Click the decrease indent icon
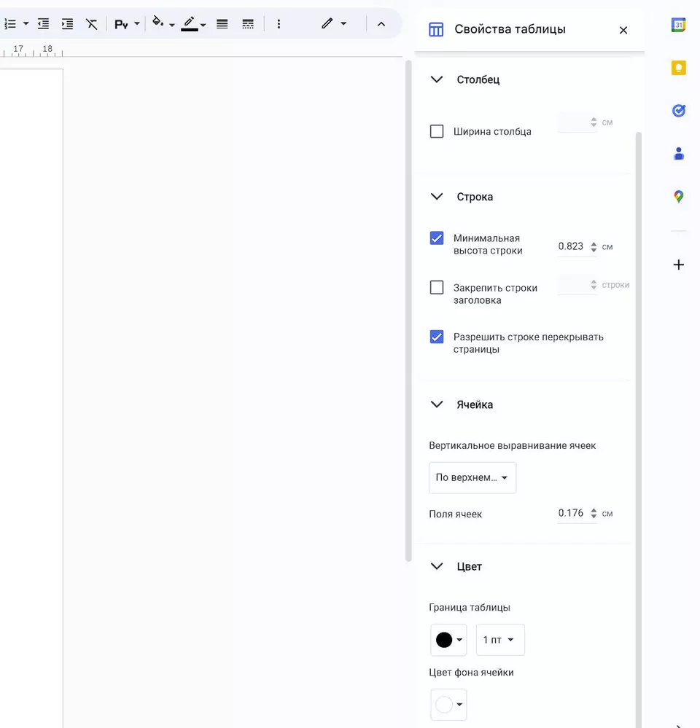 coord(44,24)
